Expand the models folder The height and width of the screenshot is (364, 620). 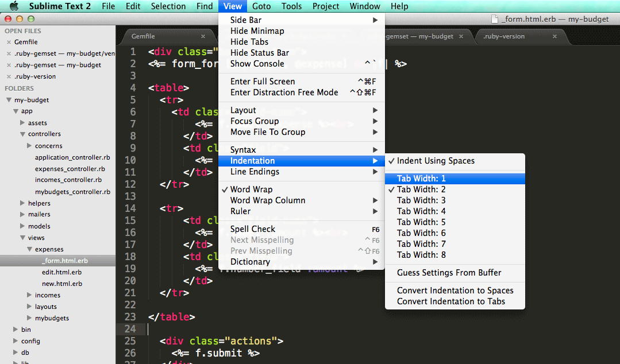pyautogui.click(x=22, y=226)
